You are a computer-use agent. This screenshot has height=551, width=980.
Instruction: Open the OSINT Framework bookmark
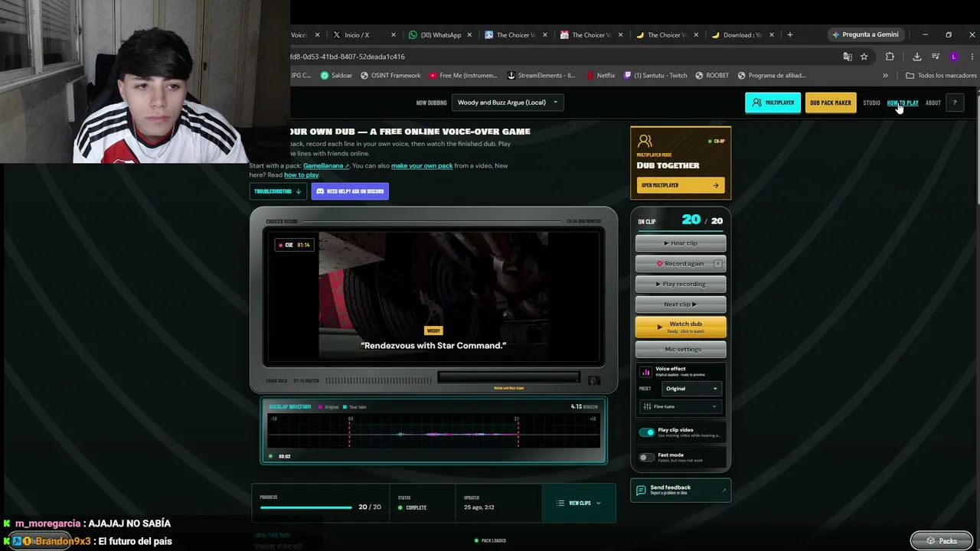tap(390, 76)
